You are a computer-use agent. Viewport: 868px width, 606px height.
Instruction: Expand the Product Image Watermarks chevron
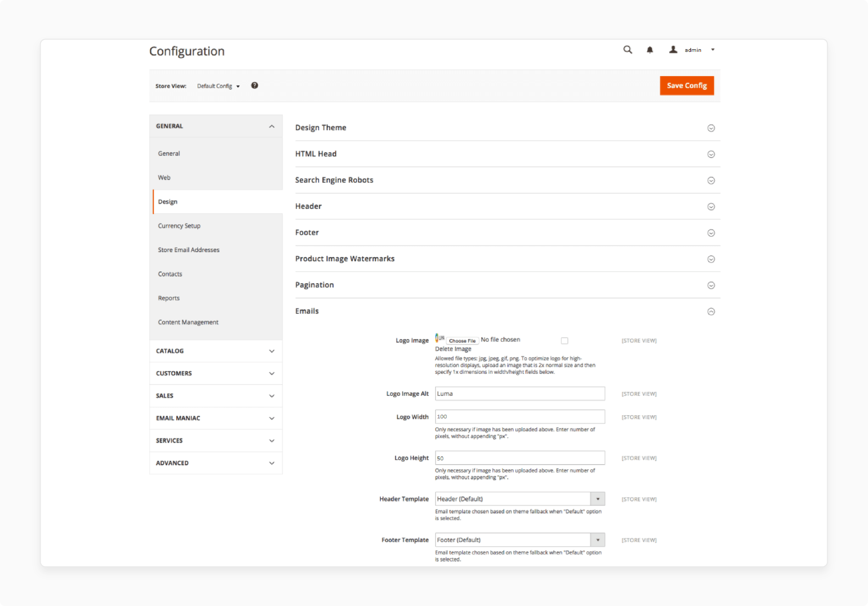coord(711,259)
